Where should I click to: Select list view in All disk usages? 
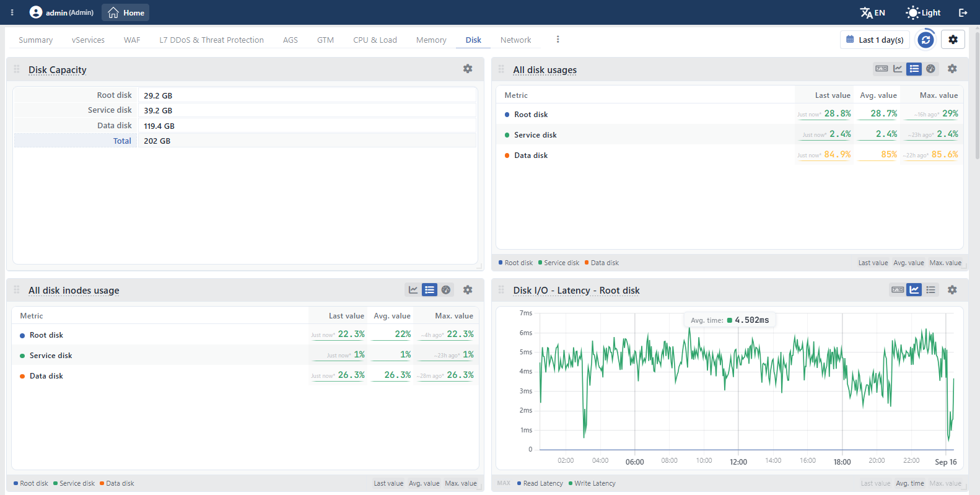point(914,69)
